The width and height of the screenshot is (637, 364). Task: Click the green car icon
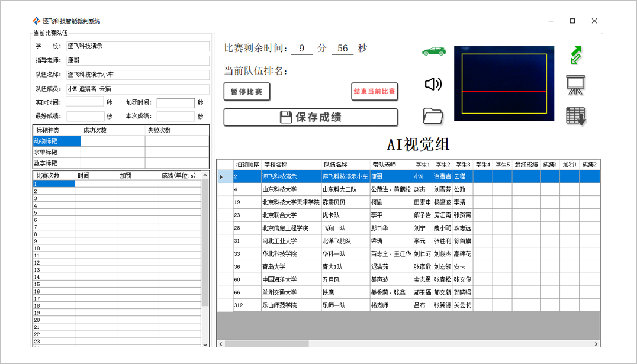[433, 51]
